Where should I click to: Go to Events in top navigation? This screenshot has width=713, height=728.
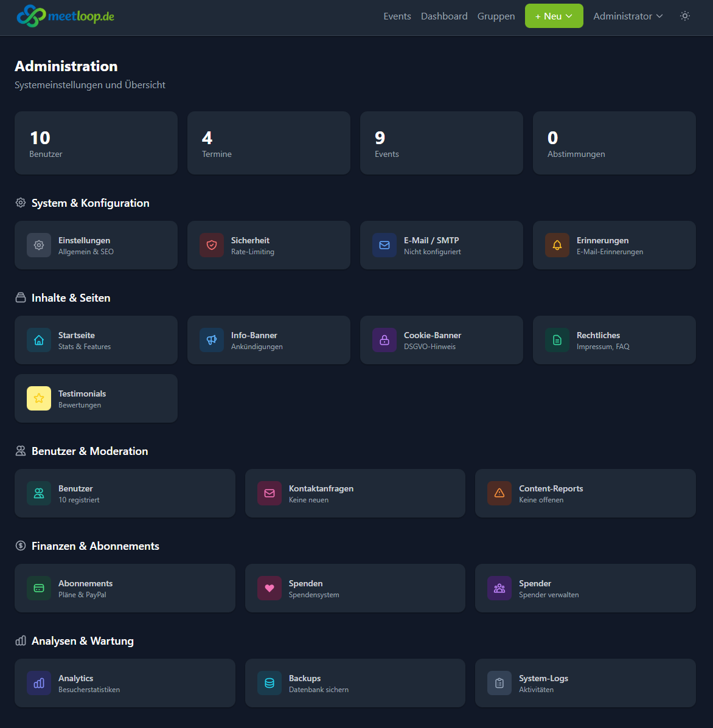coord(397,16)
